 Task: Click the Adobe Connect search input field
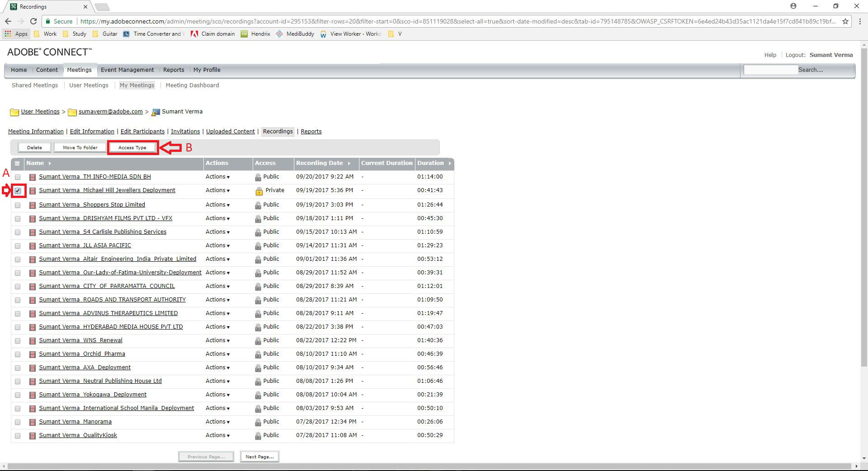pyautogui.click(x=770, y=70)
